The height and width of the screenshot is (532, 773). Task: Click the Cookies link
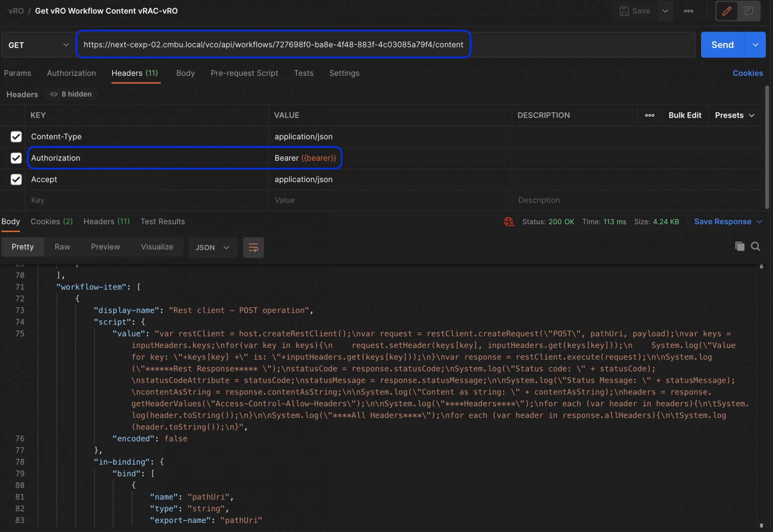coord(747,73)
